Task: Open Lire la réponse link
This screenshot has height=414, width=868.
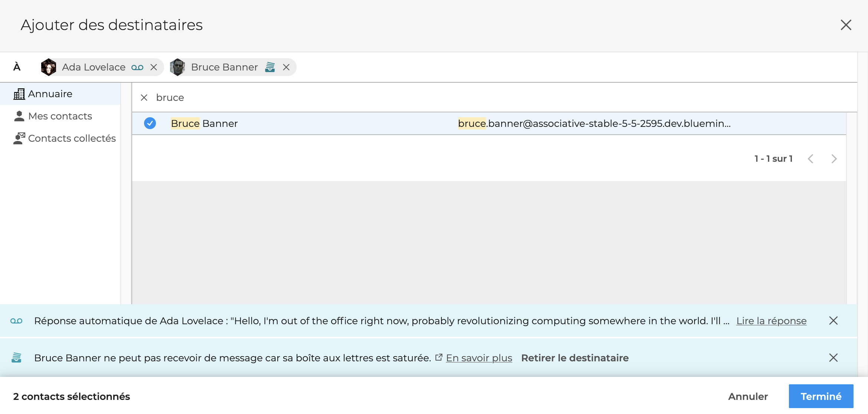Action: [771, 321]
